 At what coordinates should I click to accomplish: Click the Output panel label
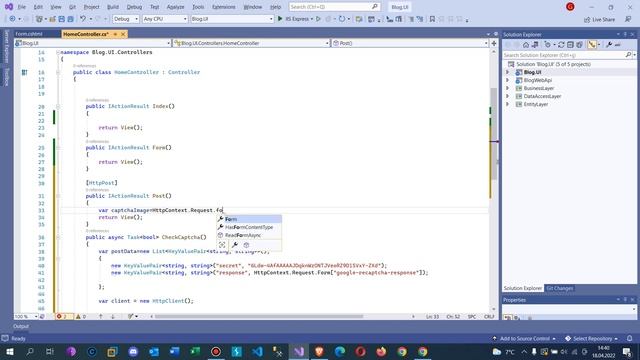tap(21, 326)
